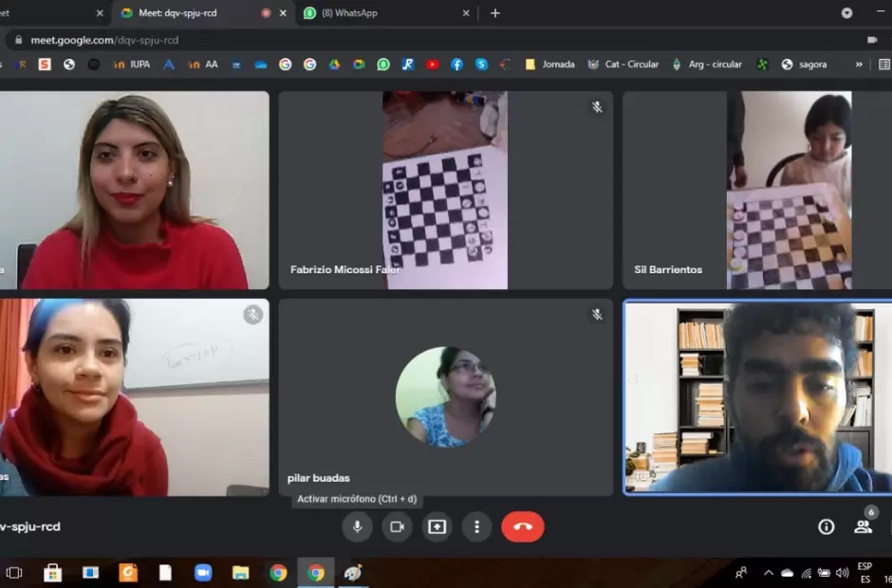Open more options three-dot menu

pos(476,526)
